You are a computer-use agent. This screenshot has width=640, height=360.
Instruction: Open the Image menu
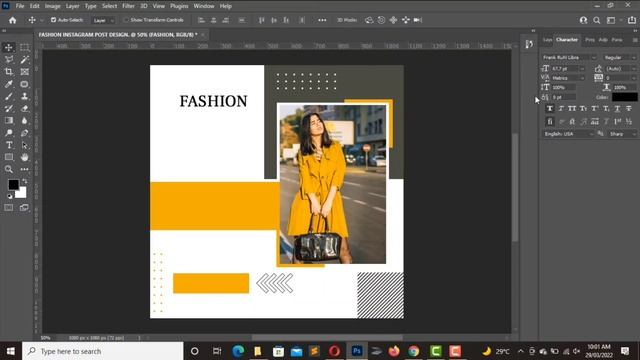[52, 6]
